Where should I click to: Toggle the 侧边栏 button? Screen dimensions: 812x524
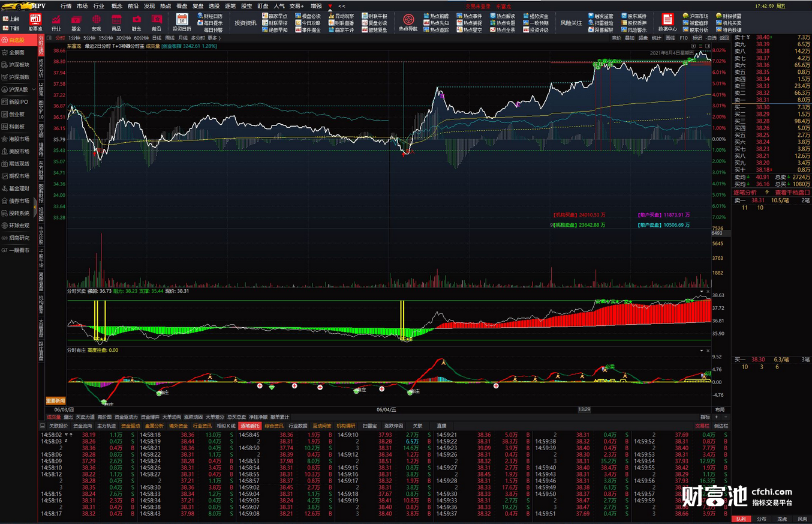coord(721,426)
